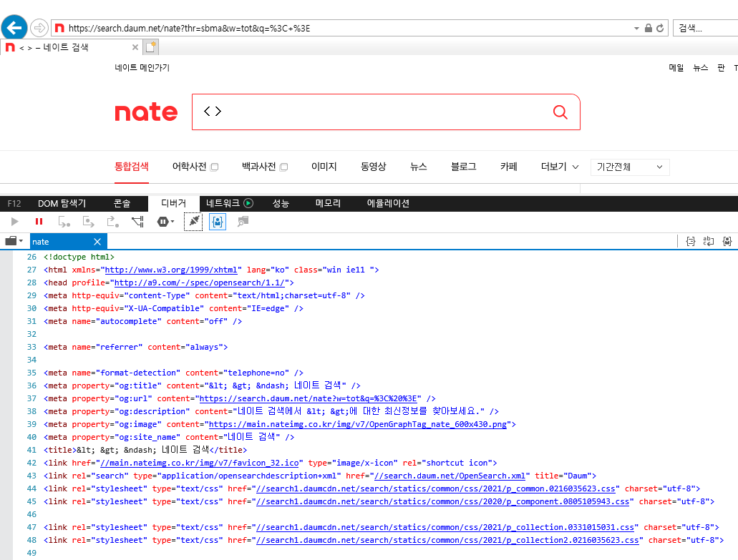Switch to DOM 탐색기 devtools tab
Screen dimensions: 738x560
pyautogui.click(x=62, y=204)
